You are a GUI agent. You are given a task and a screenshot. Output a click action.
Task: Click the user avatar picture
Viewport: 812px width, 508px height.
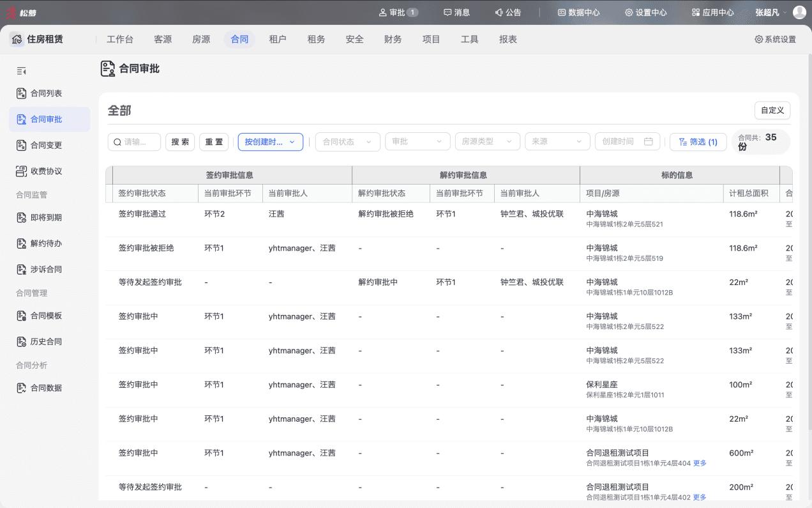click(799, 12)
